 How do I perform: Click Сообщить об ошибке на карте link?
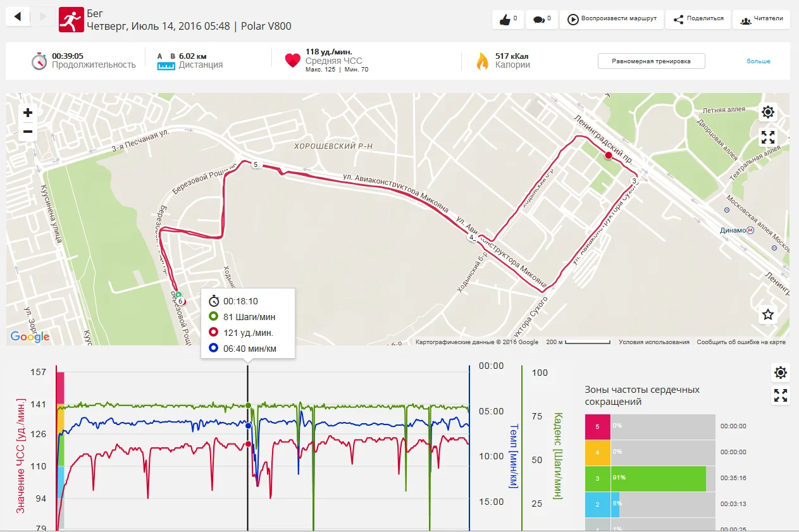pos(741,342)
